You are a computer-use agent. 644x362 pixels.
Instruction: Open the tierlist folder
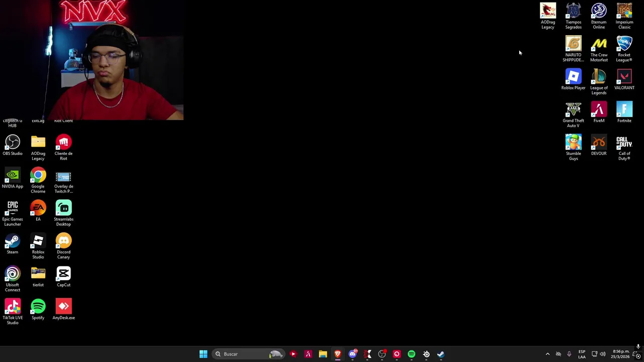(x=38, y=277)
